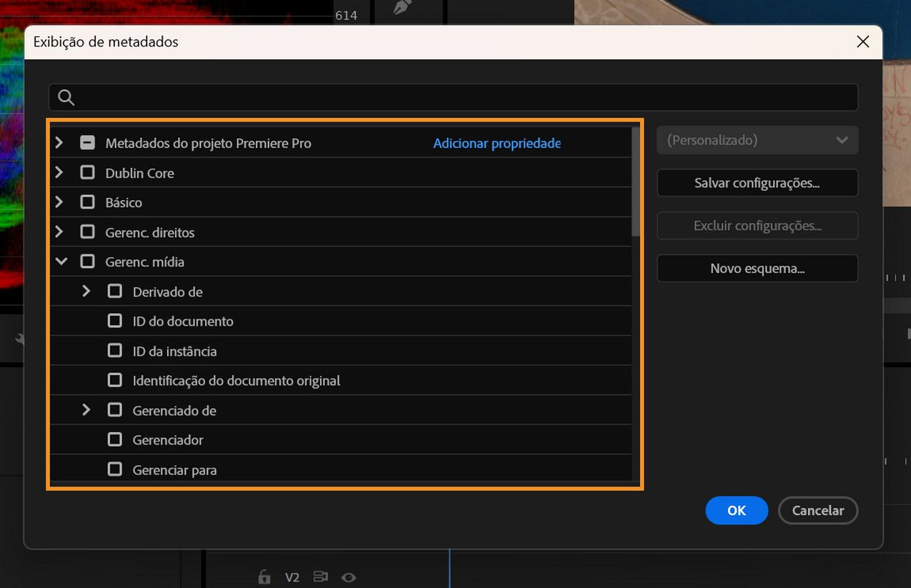Check the ID do documento checkbox
Viewport: 911px width, 588px height.
click(x=115, y=321)
